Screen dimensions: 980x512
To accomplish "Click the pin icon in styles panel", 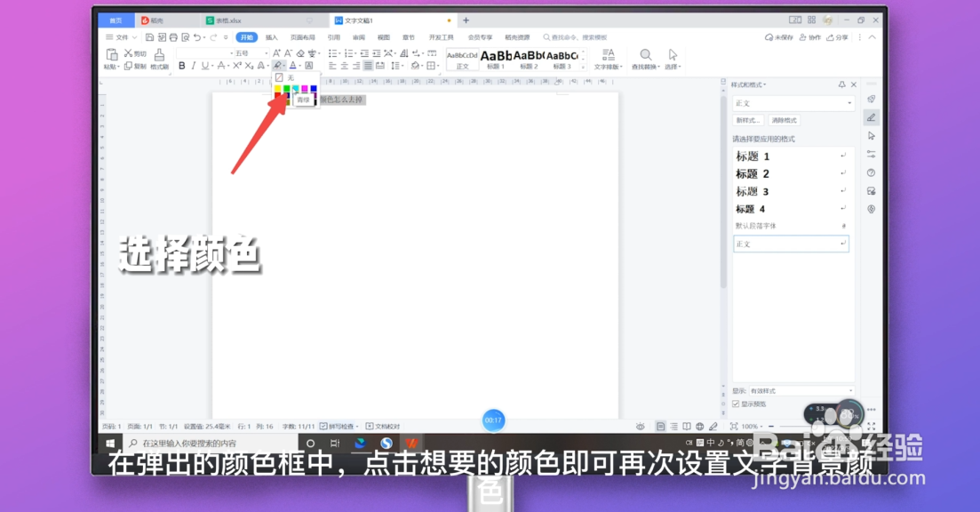I will click(842, 84).
